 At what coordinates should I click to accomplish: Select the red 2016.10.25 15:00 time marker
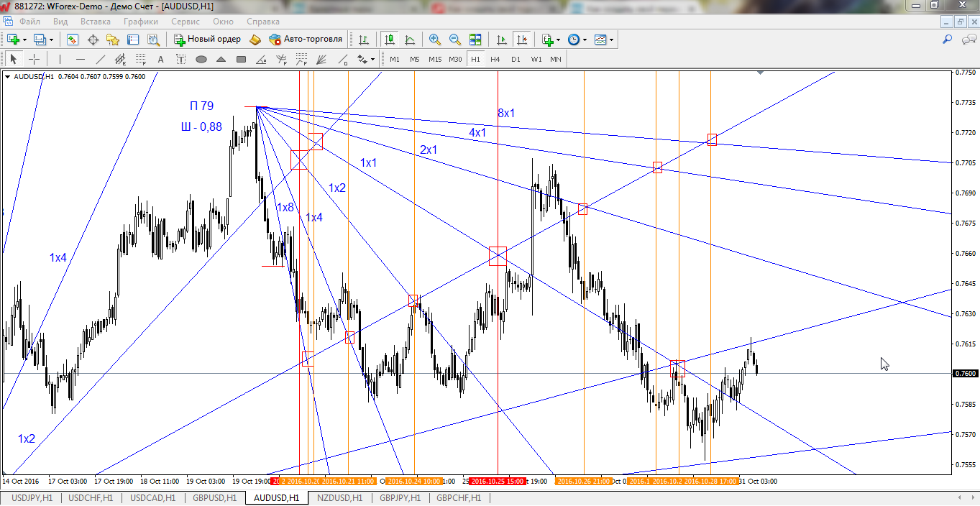498,482
